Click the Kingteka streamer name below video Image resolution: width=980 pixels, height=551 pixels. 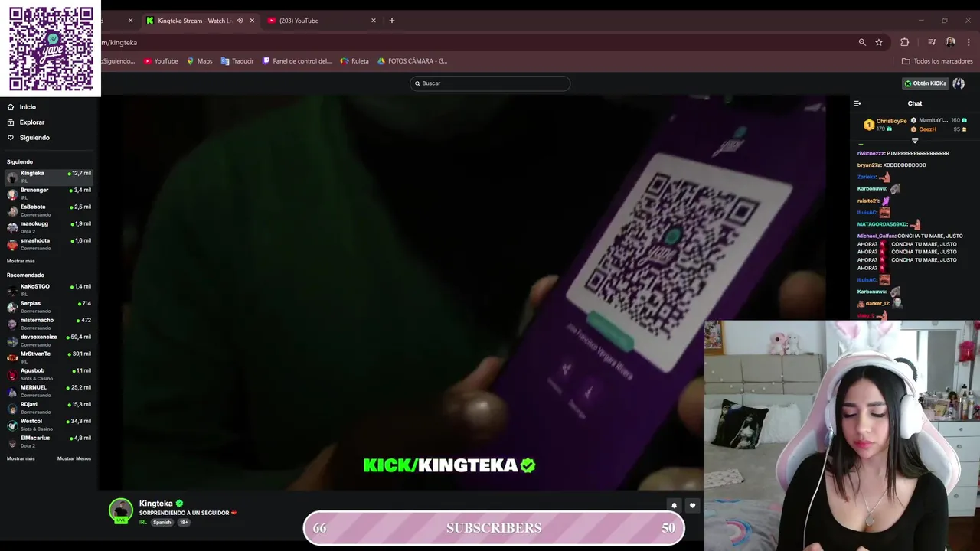pos(155,504)
